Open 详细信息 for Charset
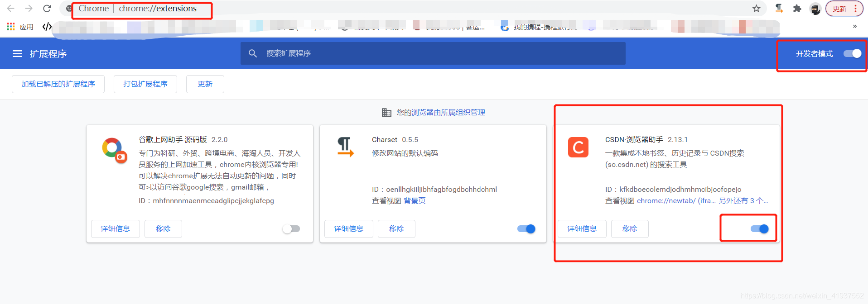The width and height of the screenshot is (868, 304). point(349,229)
